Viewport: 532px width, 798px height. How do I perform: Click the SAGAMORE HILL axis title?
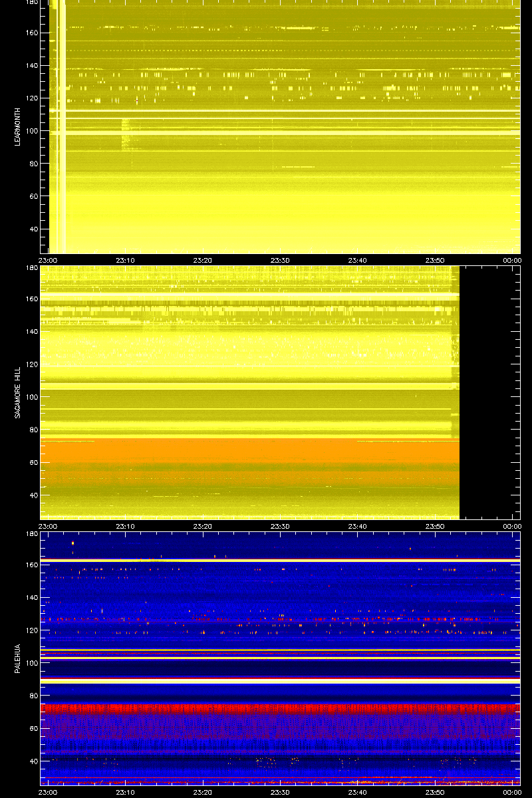click(17, 392)
